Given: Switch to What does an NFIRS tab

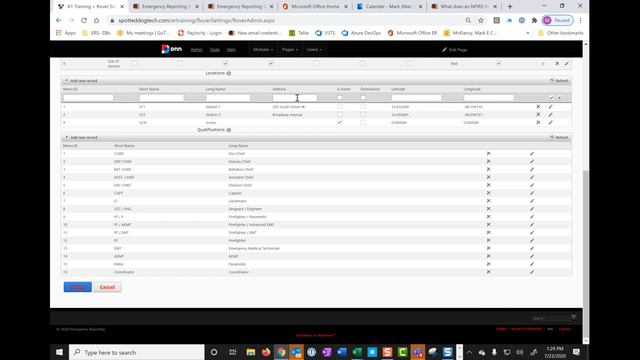Looking at the screenshot, I should pyautogui.click(x=464, y=7).
